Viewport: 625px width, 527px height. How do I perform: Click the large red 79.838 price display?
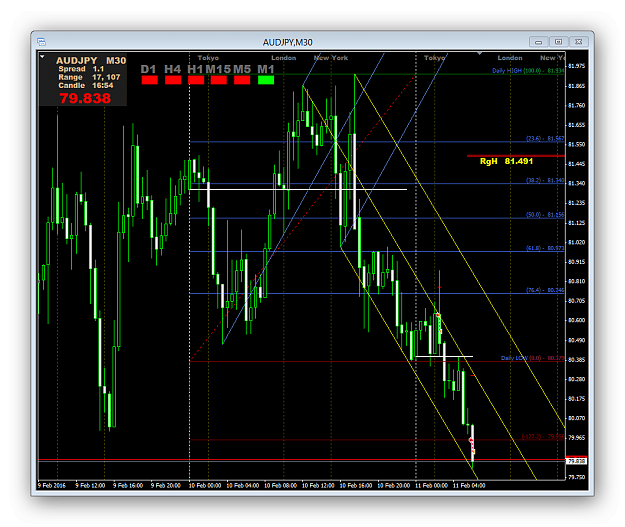click(x=85, y=98)
